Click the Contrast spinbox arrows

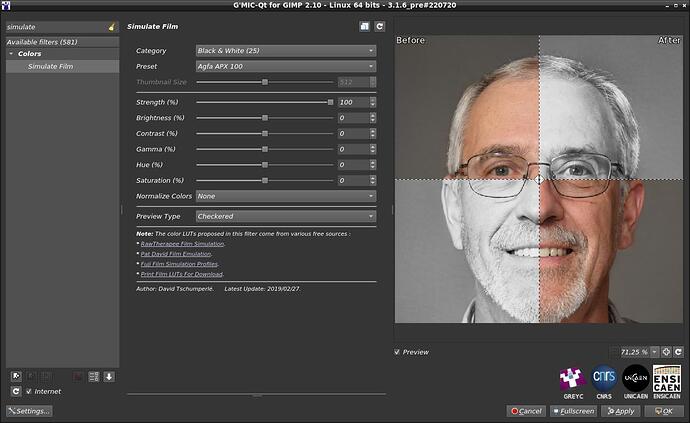pos(373,133)
